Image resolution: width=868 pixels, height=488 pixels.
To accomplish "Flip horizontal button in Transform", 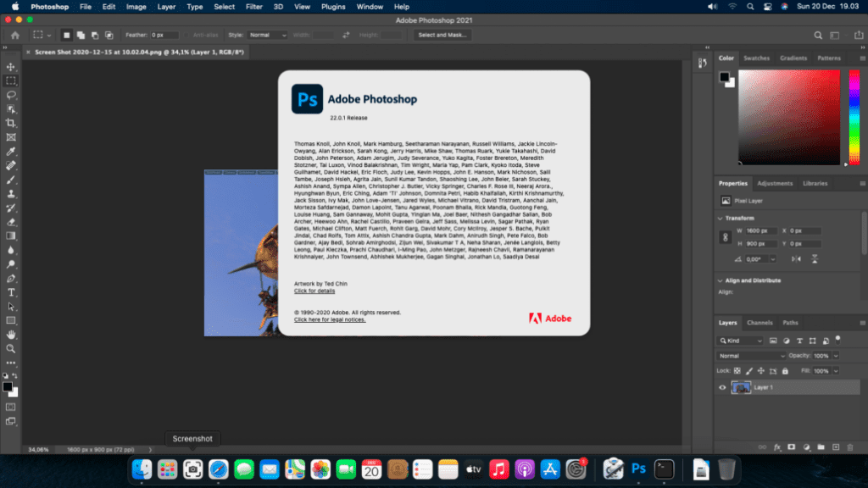I will [x=796, y=259].
